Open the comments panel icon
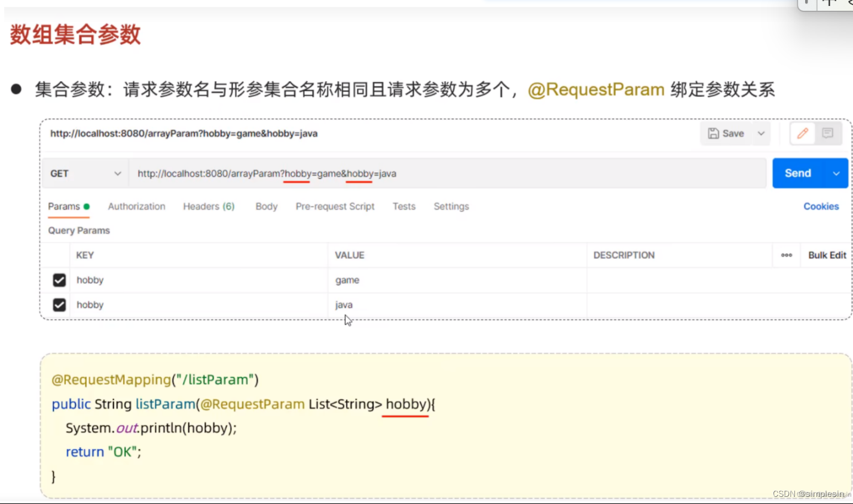Image resolution: width=853 pixels, height=504 pixels. [x=827, y=133]
